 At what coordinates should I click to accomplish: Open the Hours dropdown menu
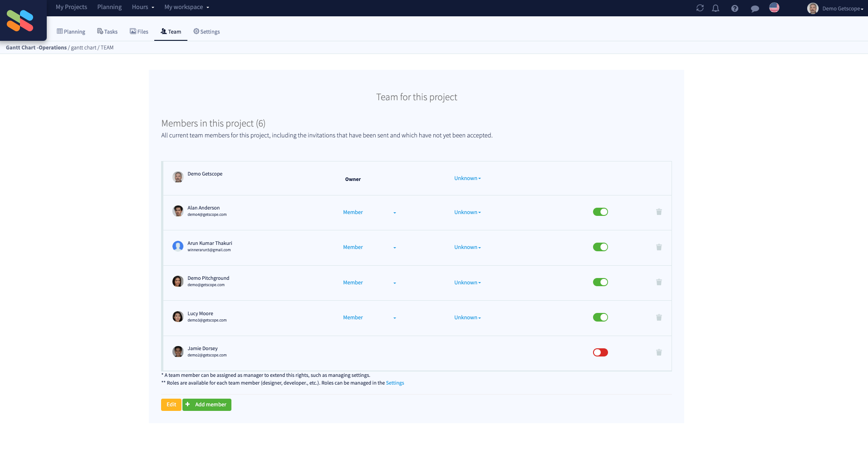(142, 7)
